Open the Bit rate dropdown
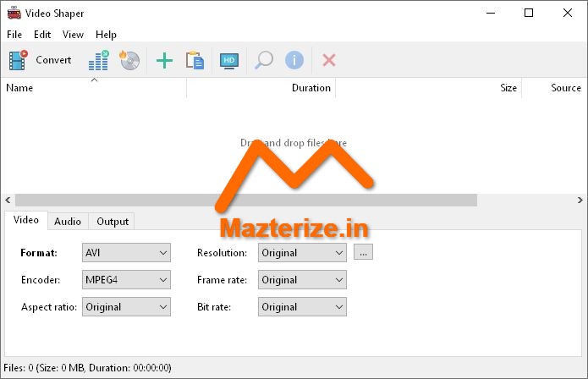The width and height of the screenshot is (588, 379). (x=302, y=307)
